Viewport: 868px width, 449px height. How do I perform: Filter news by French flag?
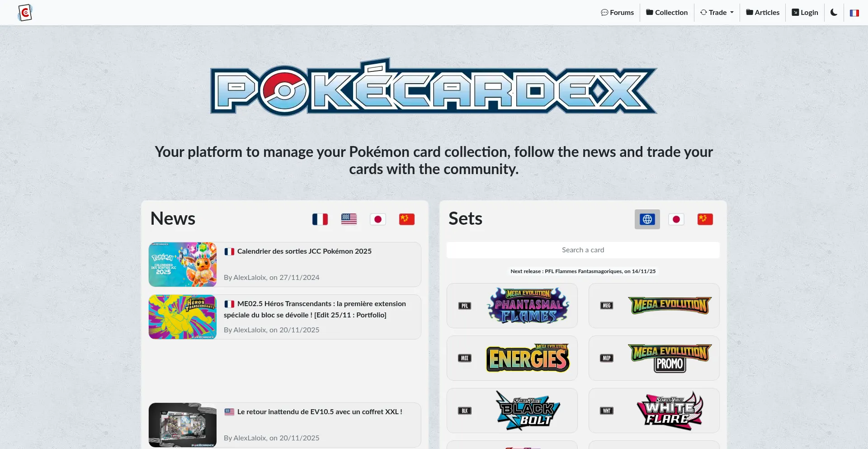pyautogui.click(x=320, y=219)
